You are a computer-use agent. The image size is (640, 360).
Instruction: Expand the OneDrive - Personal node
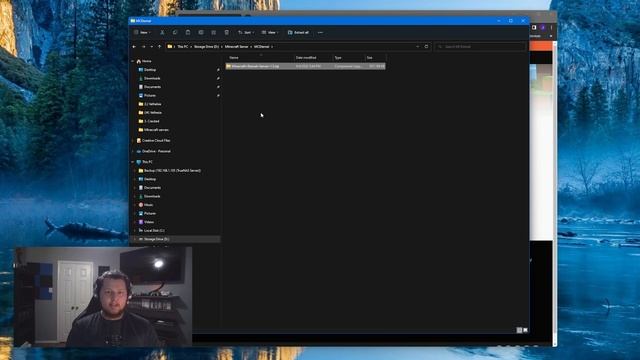tap(132, 151)
